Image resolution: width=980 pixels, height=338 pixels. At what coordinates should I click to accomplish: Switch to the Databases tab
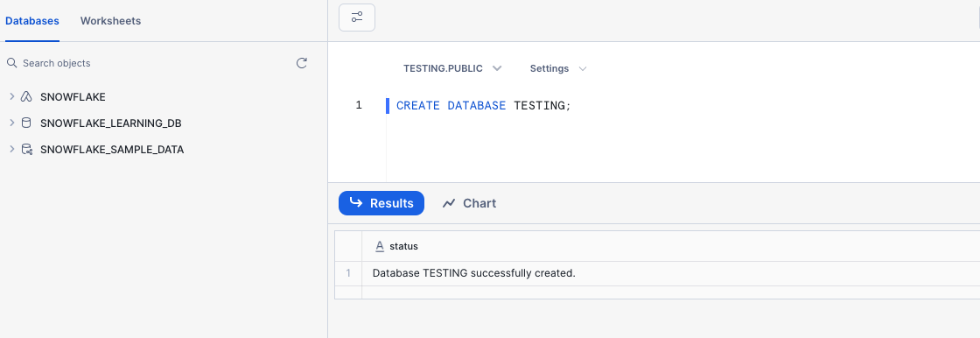click(x=32, y=21)
